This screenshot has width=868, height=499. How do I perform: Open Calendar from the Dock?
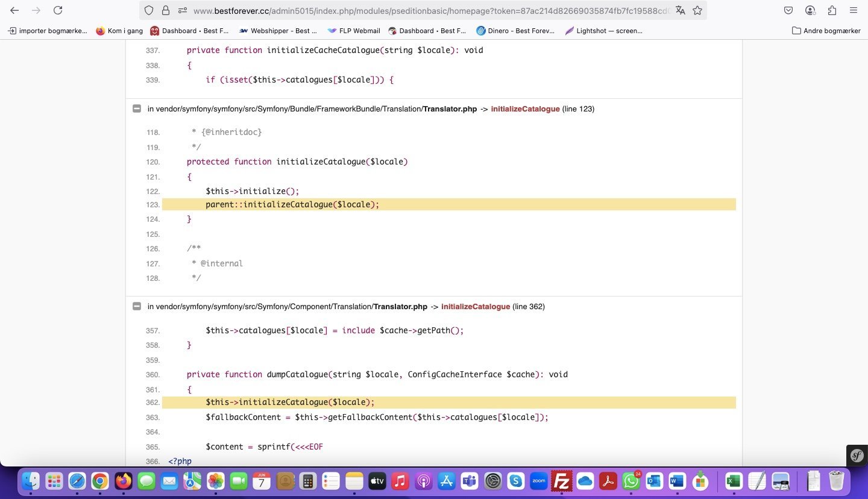coord(262,481)
